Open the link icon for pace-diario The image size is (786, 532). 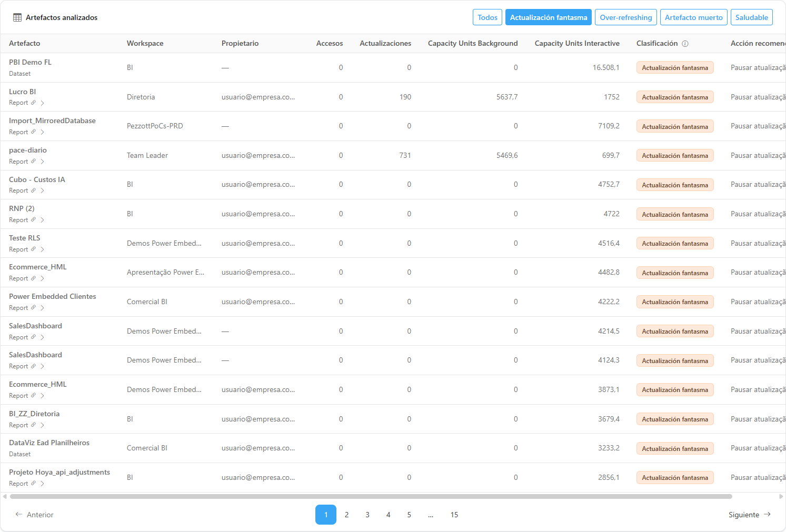(33, 162)
